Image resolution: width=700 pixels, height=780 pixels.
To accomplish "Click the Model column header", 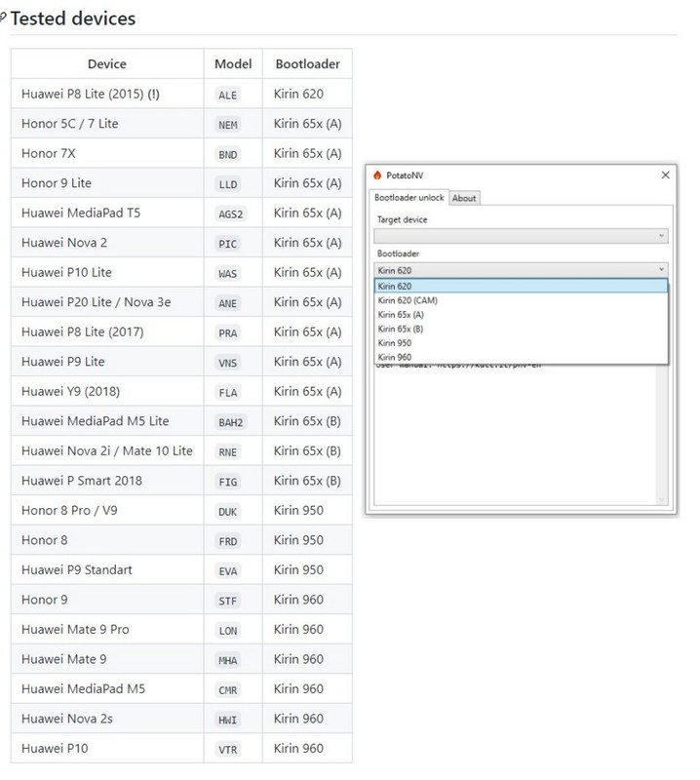I will (x=233, y=64).
